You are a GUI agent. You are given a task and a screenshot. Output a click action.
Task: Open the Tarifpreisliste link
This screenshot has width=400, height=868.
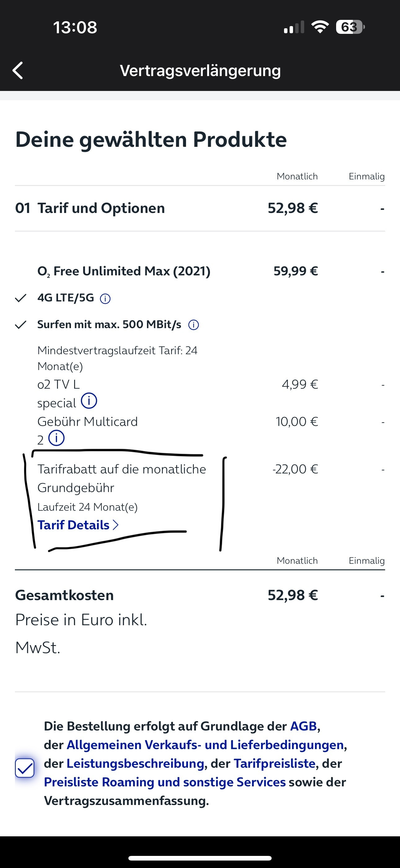coord(274,764)
